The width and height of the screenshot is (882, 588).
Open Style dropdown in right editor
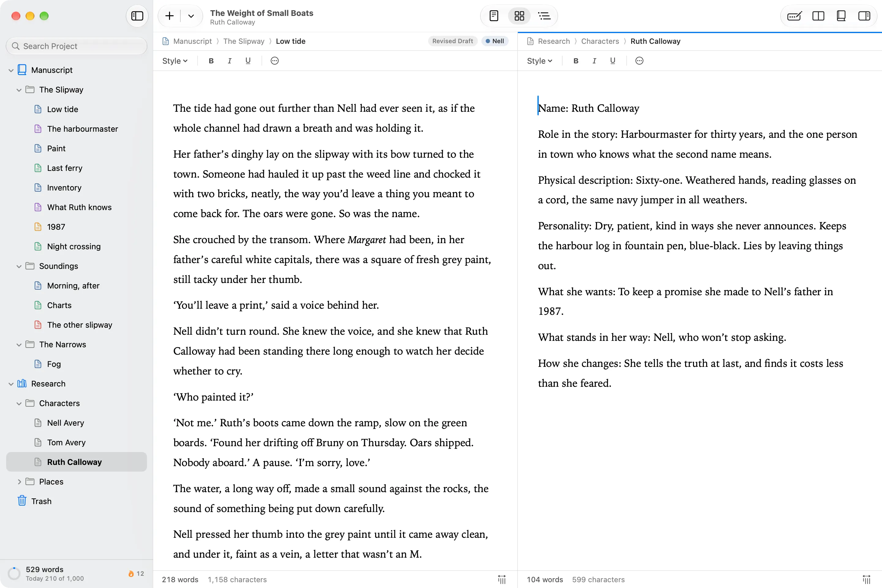(x=540, y=61)
